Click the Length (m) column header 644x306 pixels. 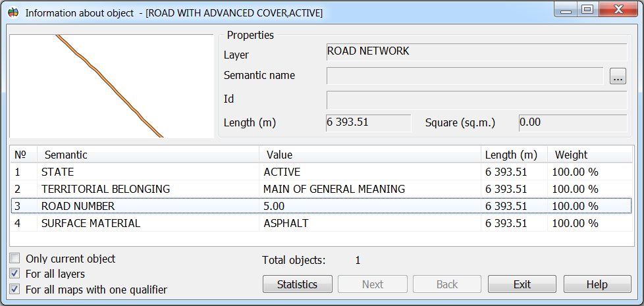[513, 155]
